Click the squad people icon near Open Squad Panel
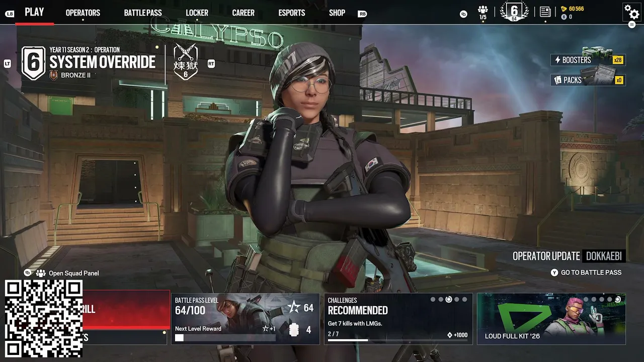The height and width of the screenshot is (362, 644). 40,273
